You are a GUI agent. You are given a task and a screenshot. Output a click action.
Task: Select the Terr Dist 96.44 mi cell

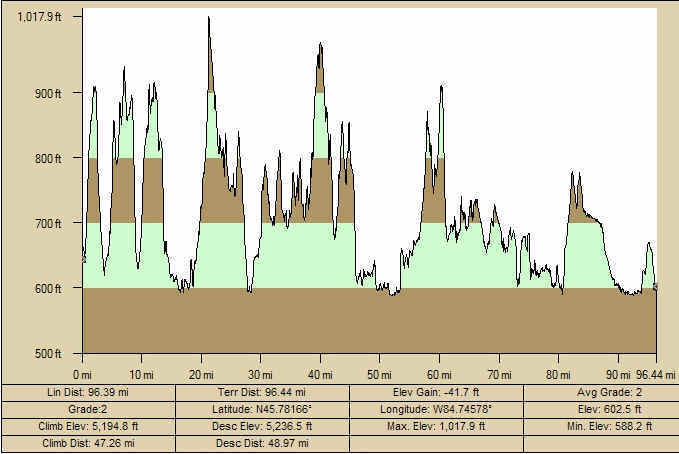pyautogui.click(x=262, y=393)
